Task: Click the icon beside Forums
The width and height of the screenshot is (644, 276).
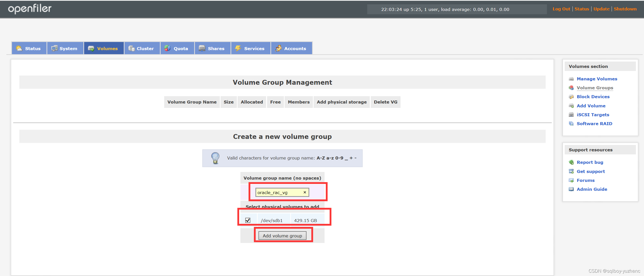Action: click(571, 180)
